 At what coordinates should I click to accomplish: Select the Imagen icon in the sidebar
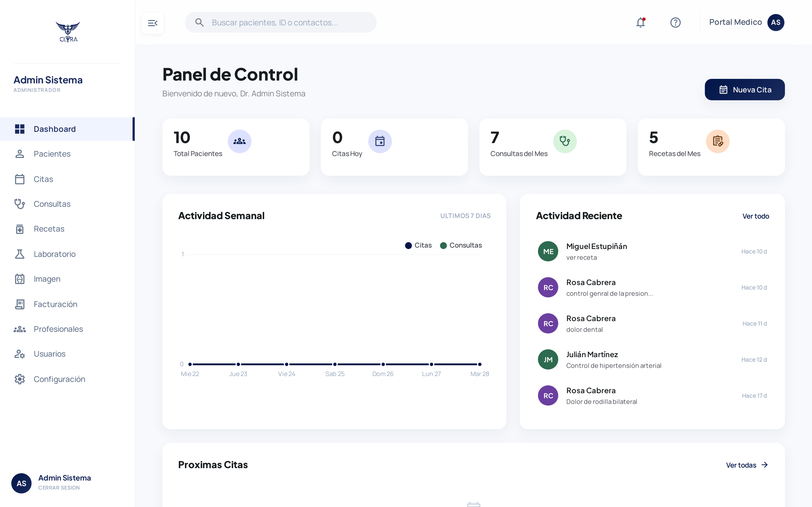19,279
